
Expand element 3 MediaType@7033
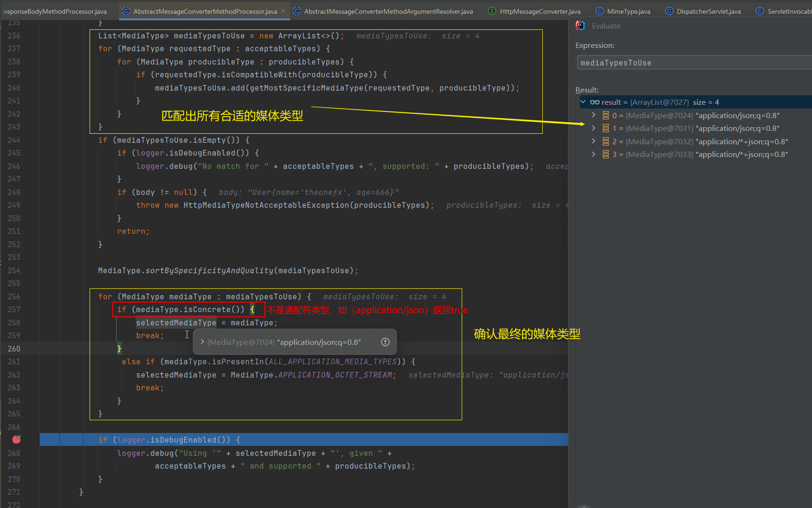point(593,154)
